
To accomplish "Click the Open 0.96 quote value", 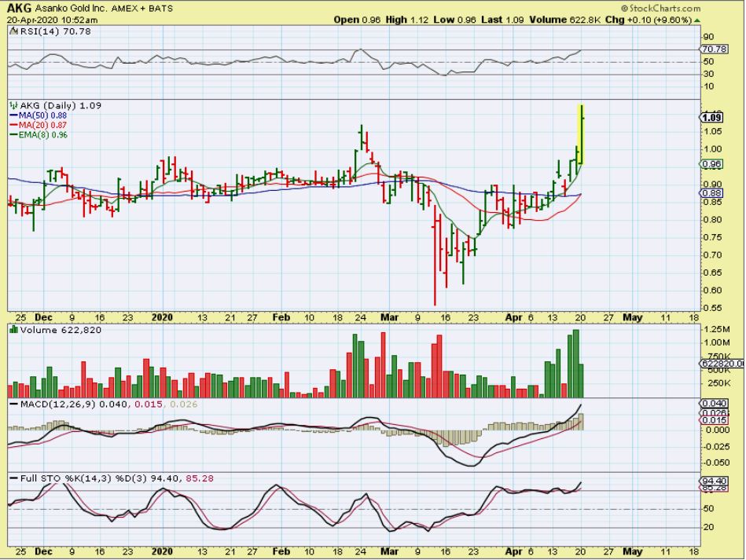I will click(x=357, y=20).
